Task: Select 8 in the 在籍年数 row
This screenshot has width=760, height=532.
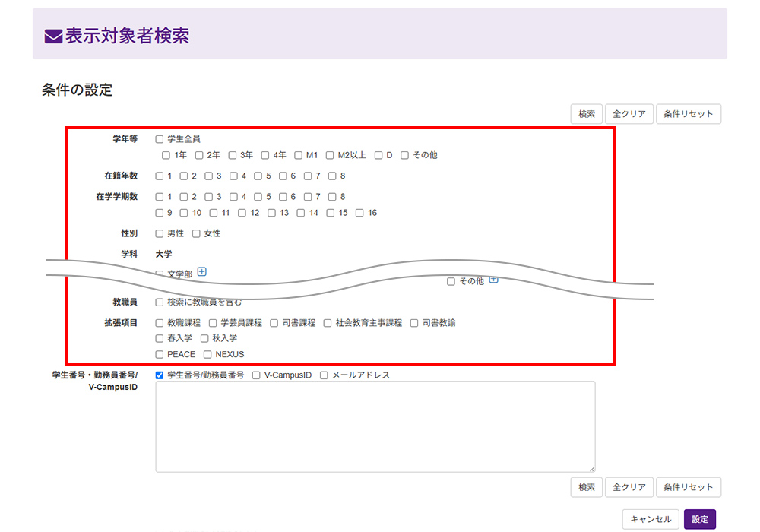Action: pos(332,176)
